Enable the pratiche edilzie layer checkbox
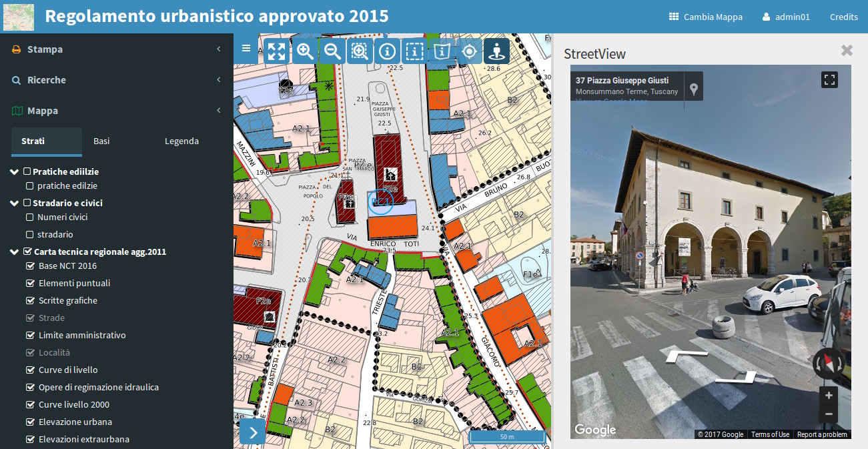Viewport: 868px width, 449px height. tap(29, 185)
